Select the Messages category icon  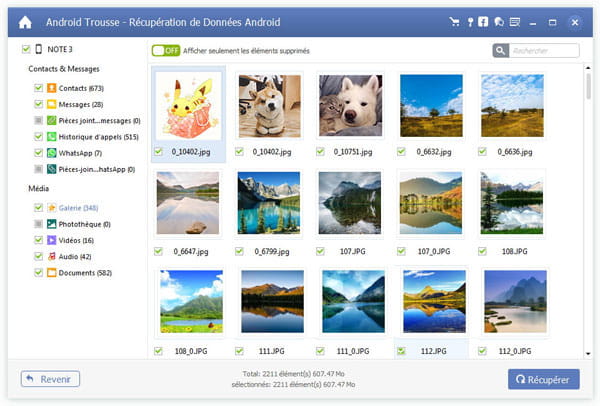click(x=51, y=104)
